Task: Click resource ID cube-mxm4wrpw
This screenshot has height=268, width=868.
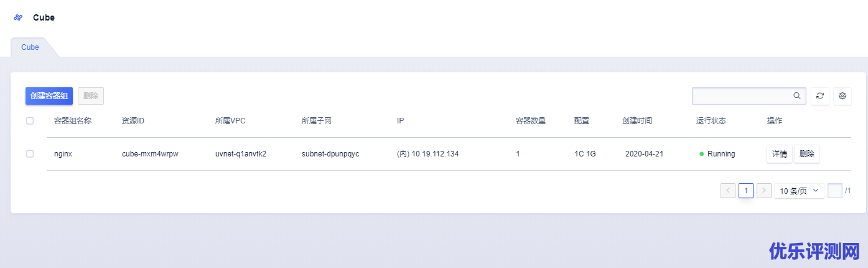Action: point(150,154)
